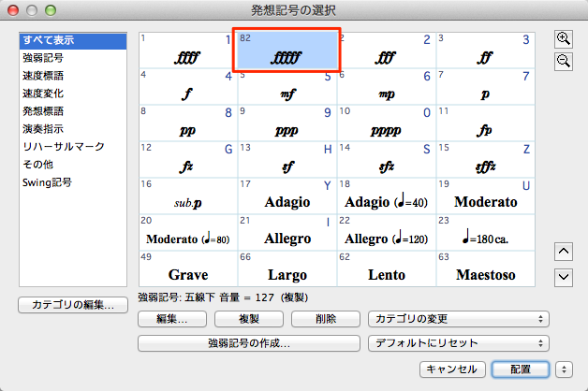Select the Lento tempo marking

coord(387,268)
